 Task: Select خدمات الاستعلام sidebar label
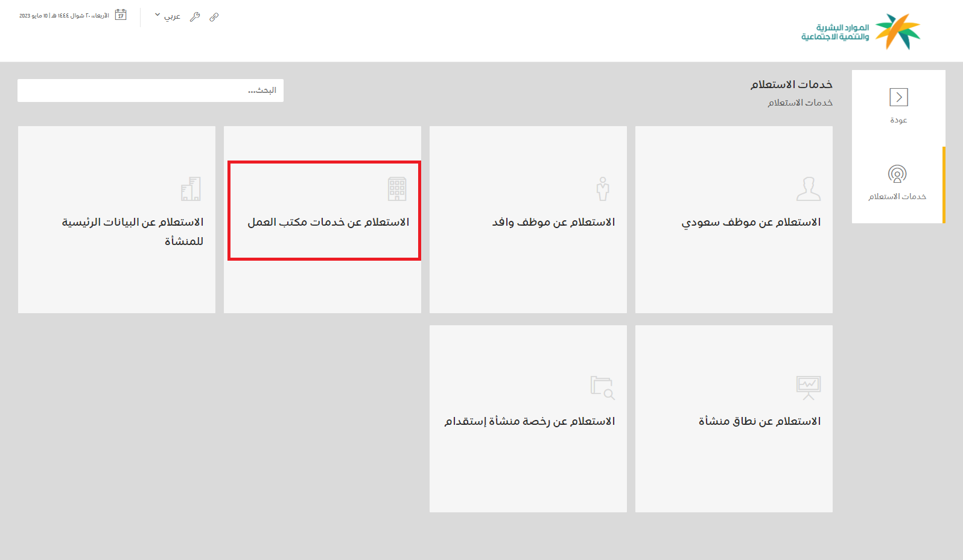(897, 197)
